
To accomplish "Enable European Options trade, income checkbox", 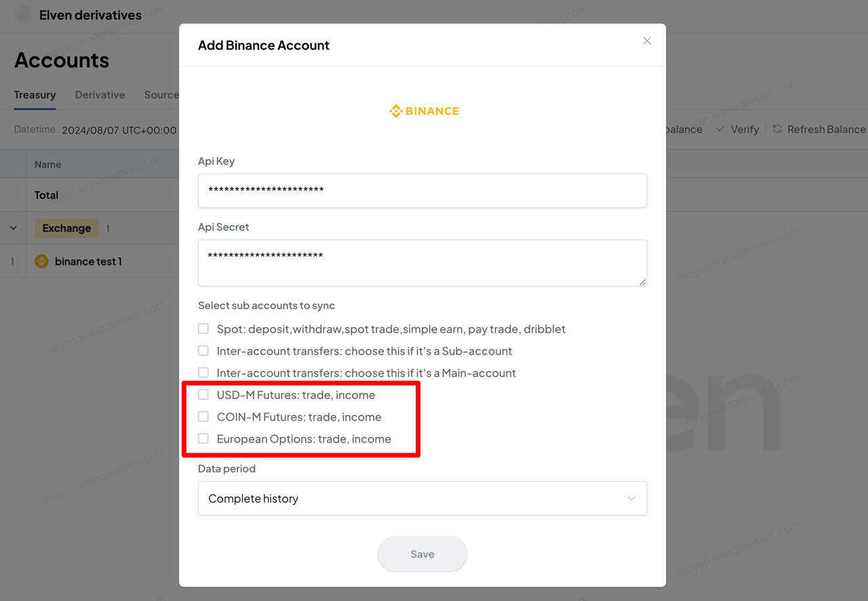I will [203, 438].
